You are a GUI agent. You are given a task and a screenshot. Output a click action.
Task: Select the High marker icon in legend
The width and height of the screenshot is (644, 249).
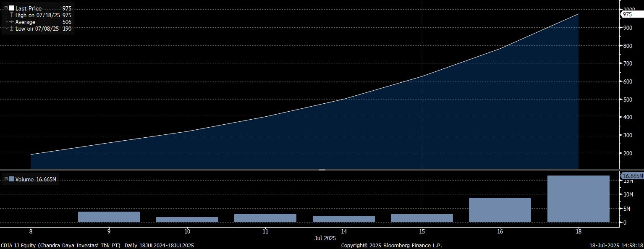tap(11, 15)
